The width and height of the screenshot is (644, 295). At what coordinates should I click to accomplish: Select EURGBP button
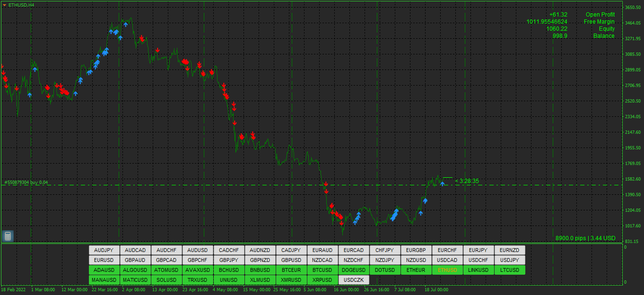tap(416, 250)
